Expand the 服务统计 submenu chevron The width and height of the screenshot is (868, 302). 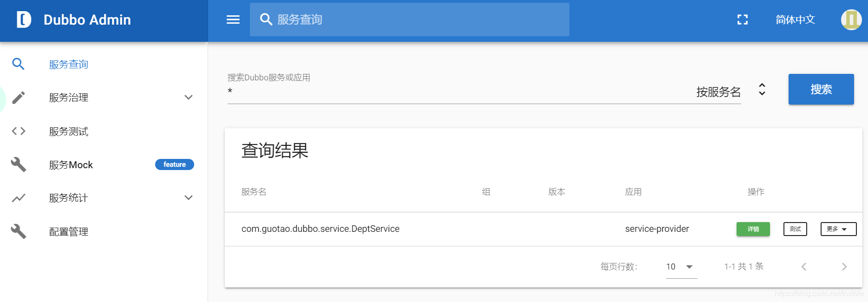189,198
